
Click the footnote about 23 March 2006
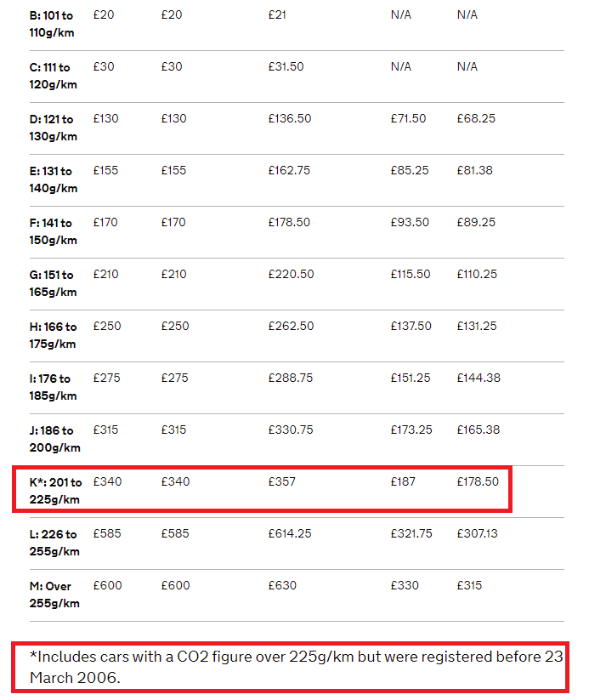click(x=297, y=667)
